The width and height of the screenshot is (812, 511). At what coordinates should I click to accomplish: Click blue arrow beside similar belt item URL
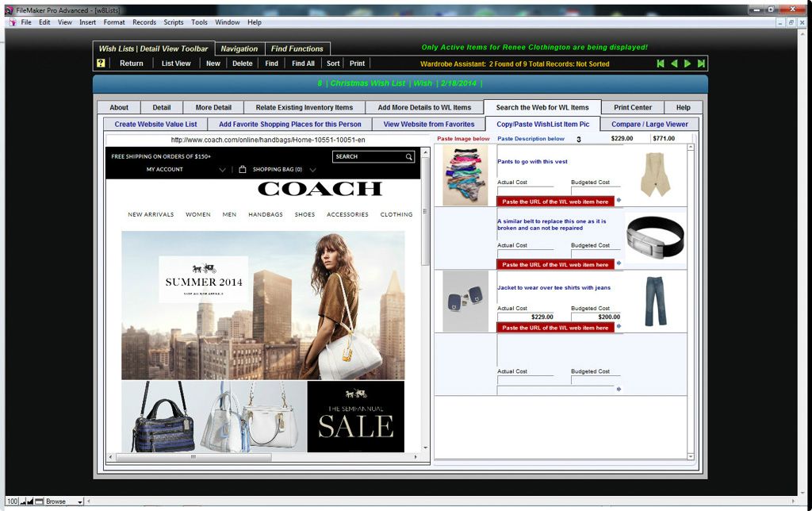coord(619,263)
